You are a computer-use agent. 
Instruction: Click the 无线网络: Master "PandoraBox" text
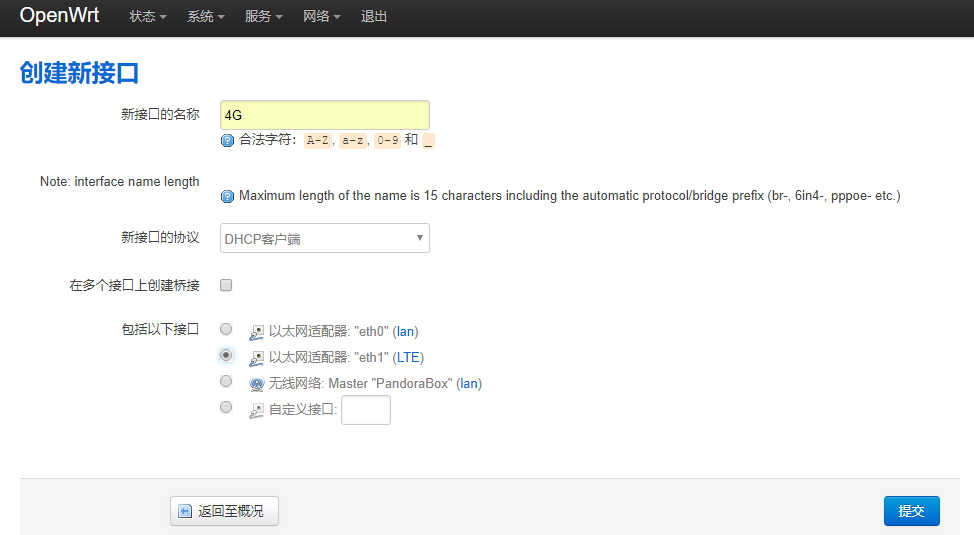tap(360, 384)
